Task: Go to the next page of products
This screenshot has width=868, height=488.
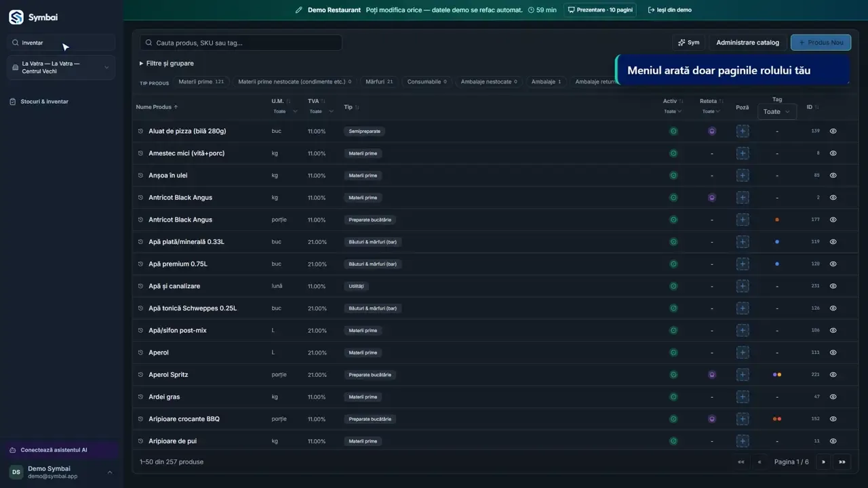Action: pyautogui.click(x=823, y=462)
